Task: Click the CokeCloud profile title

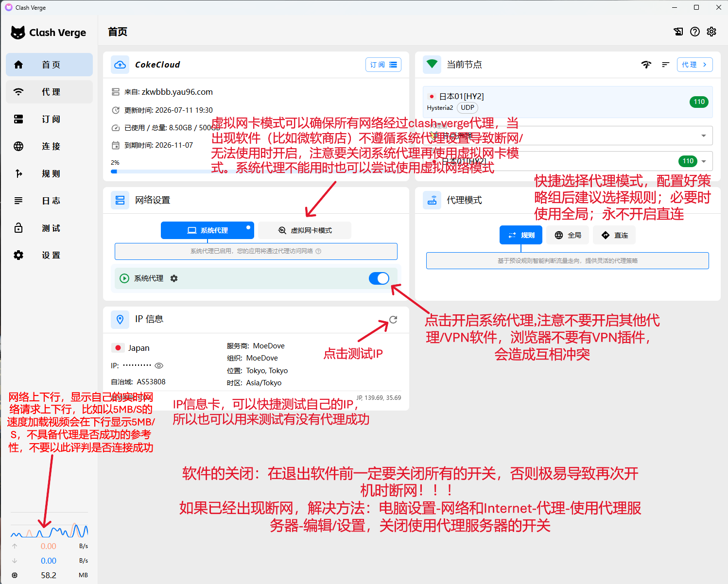Action: tap(157, 65)
